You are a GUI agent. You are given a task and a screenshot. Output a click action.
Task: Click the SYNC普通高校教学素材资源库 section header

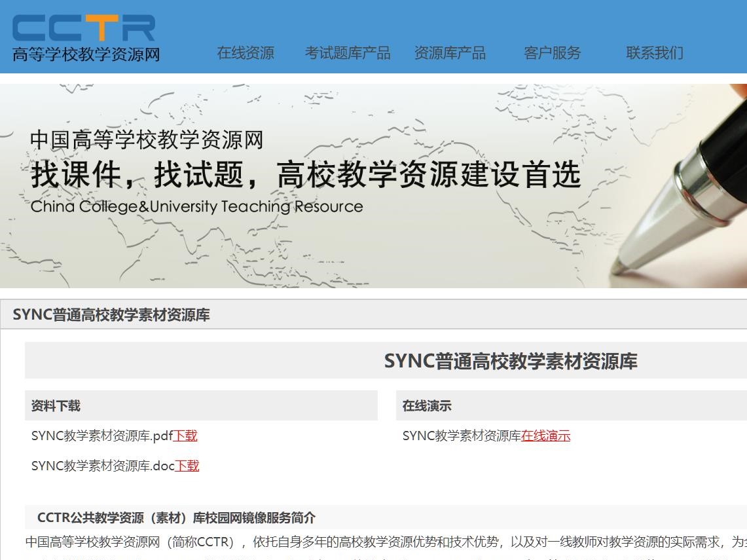tap(111, 314)
